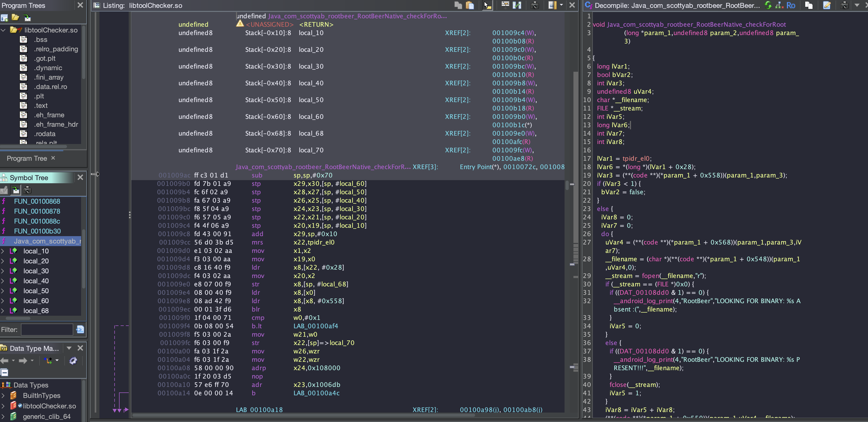Expand the local_10 node in Symbol Tree

3,251
